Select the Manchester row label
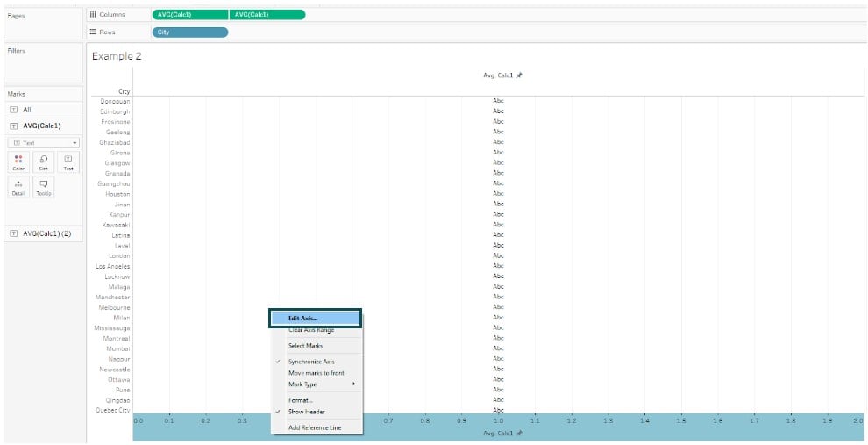Image resolution: width=868 pixels, height=445 pixels. pos(113,298)
